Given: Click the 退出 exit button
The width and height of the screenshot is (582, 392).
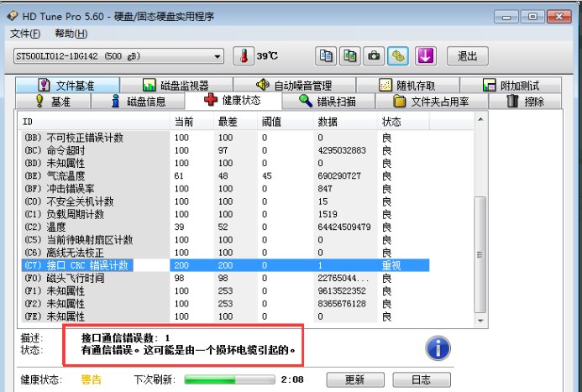Looking at the screenshot, I should [467, 56].
